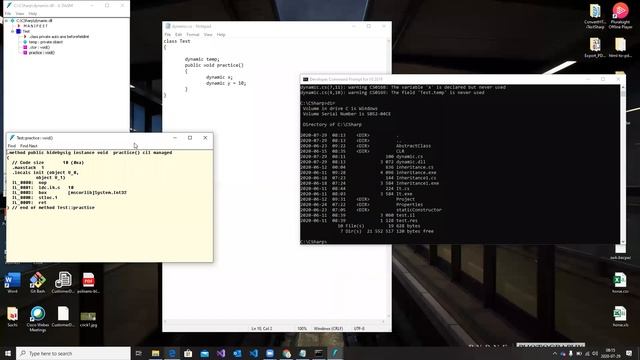This screenshot has height=360, width=640.
Task: Select the .class private auto ansi beforefieldinit row
Action: pyautogui.click(x=59, y=36)
